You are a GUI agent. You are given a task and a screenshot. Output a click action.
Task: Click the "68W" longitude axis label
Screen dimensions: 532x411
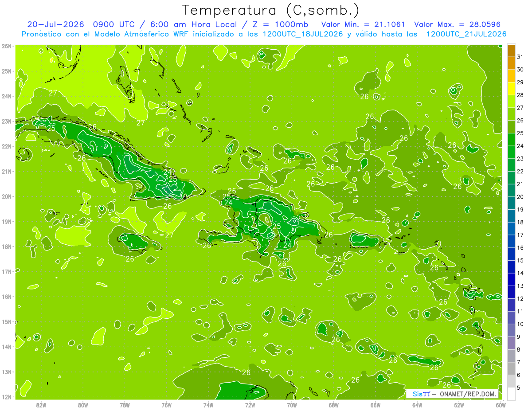pos(334,405)
